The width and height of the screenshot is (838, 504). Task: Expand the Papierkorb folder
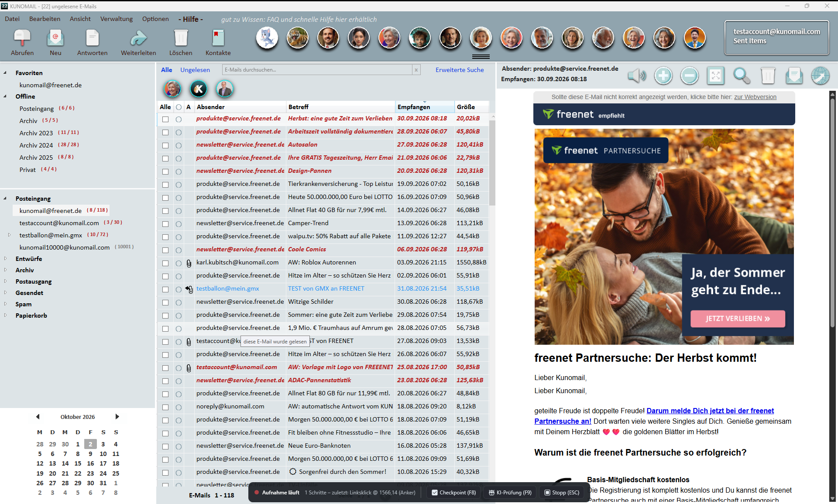[5, 315]
